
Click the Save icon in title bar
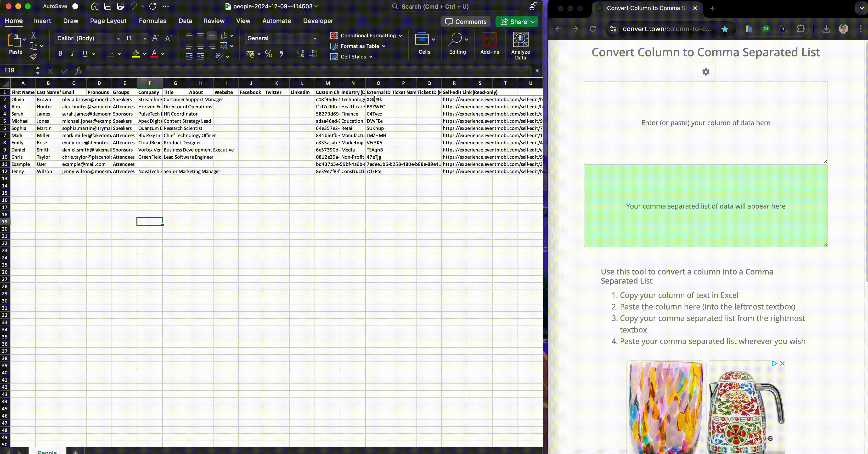click(x=107, y=6)
